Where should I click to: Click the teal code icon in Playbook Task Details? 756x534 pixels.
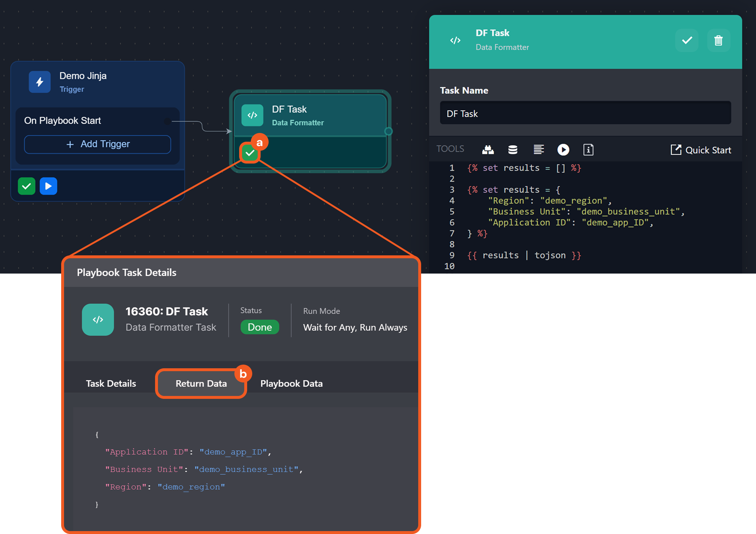pos(98,319)
